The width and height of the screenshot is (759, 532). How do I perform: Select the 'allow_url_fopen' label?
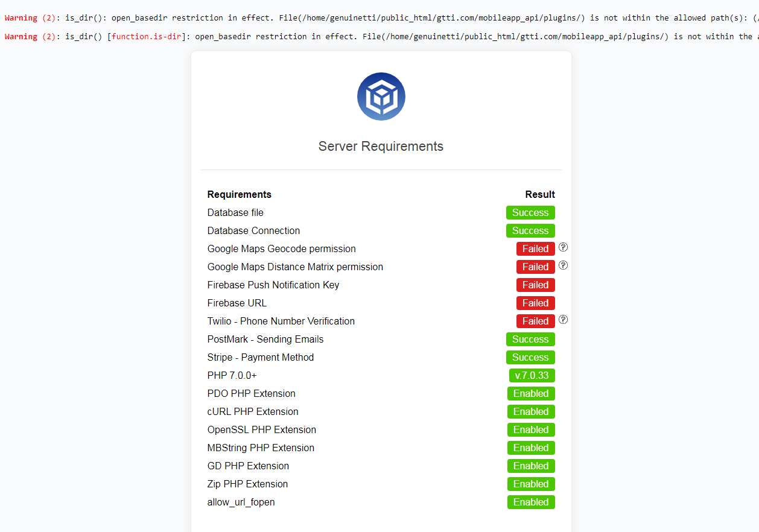pos(241,502)
